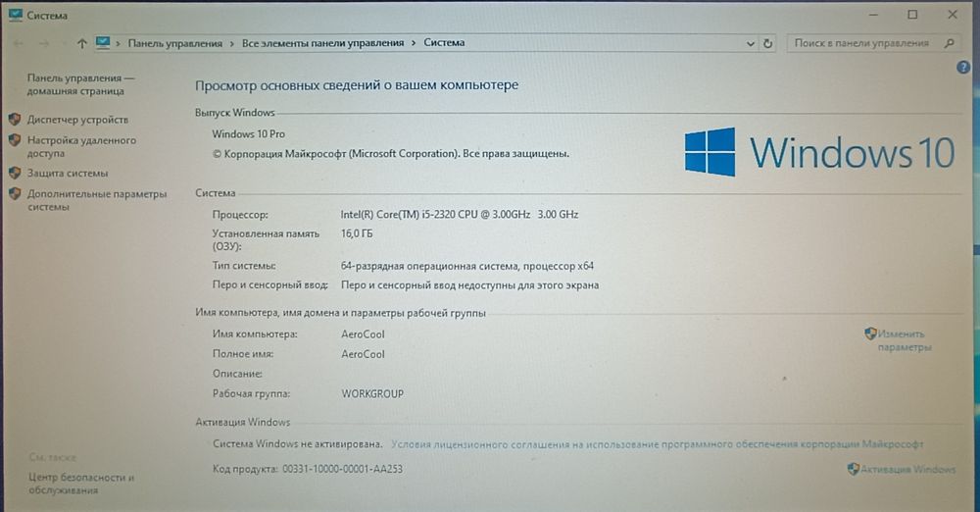Open Дополнительные параметры системы
This screenshot has height=512, width=980.
pyautogui.click(x=97, y=200)
